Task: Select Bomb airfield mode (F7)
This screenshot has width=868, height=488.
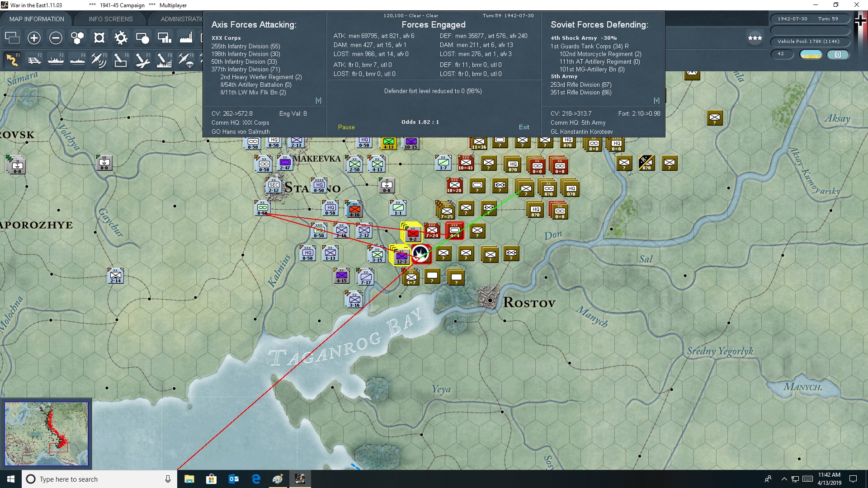Action: (x=142, y=60)
